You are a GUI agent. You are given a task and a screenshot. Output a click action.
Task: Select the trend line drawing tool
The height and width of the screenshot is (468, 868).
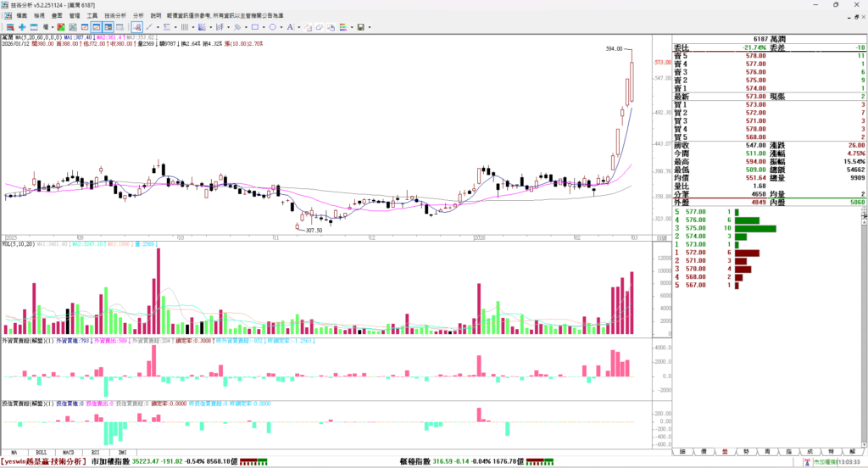pos(149,27)
